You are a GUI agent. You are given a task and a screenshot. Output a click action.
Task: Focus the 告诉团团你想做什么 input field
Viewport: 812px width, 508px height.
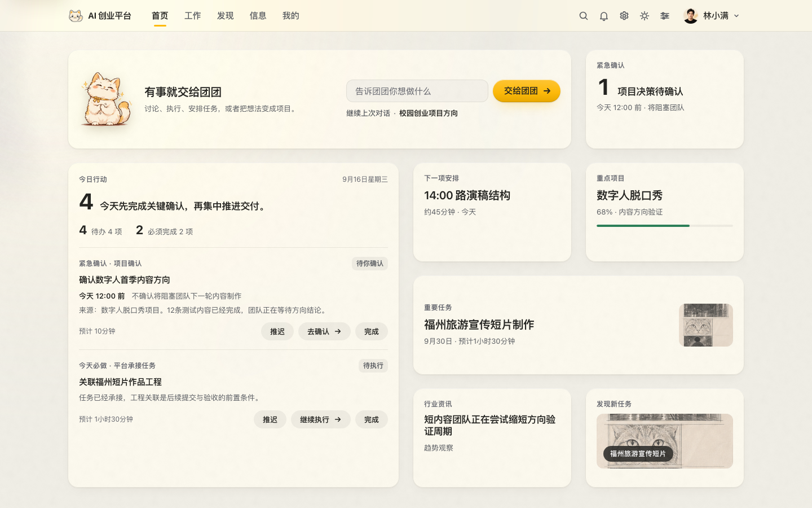pyautogui.click(x=417, y=91)
